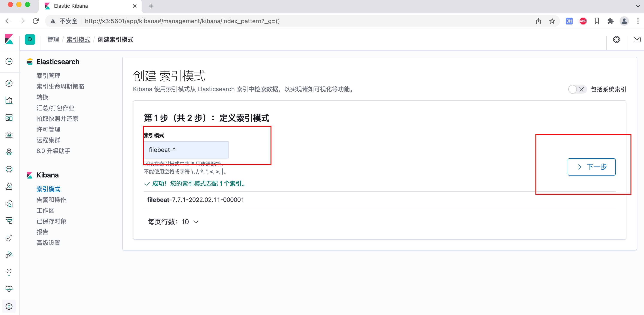Reload the page
The image size is (644, 315).
[x=36, y=21]
